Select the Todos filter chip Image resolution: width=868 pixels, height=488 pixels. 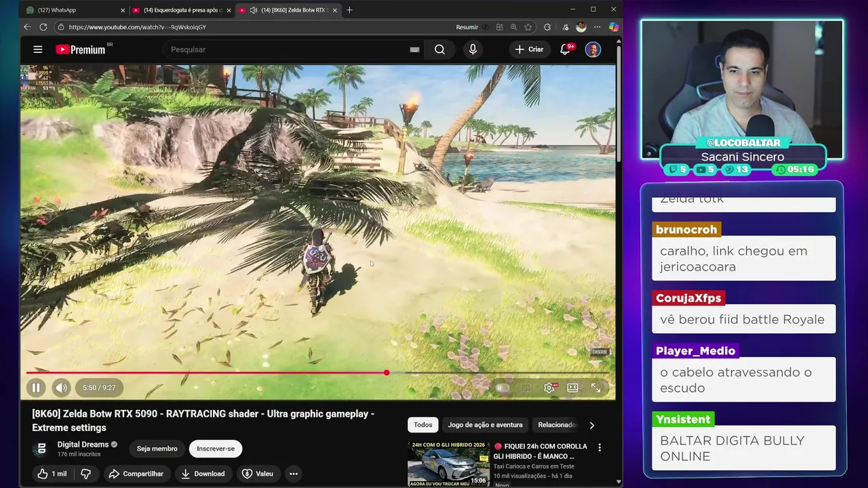coord(423,425)
